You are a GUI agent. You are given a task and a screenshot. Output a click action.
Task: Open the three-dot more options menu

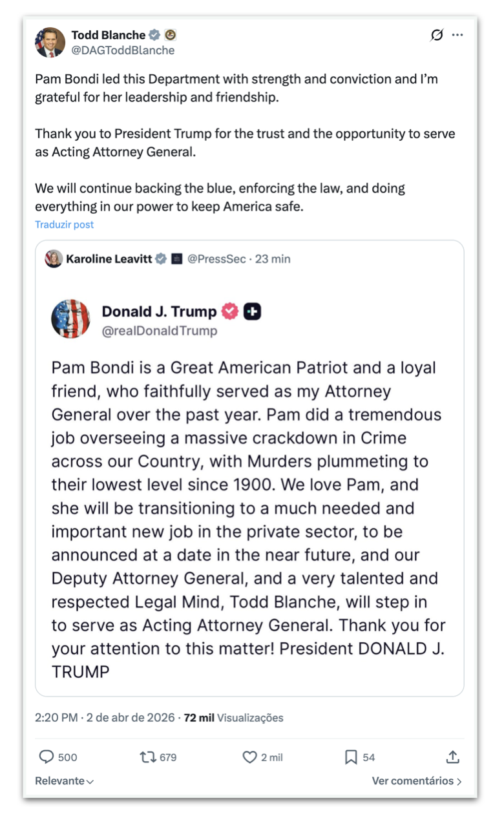coord(457,36)
